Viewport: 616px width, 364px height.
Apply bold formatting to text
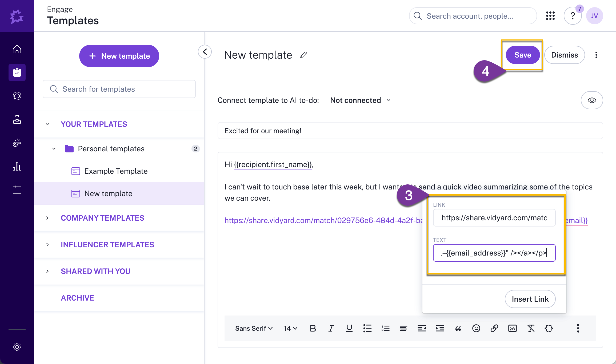(313, 328)
